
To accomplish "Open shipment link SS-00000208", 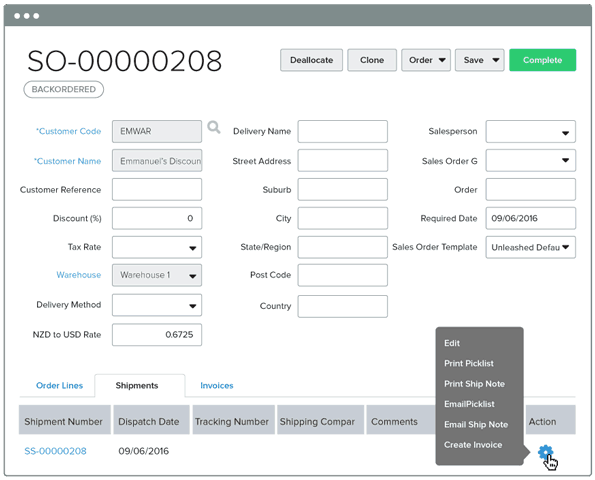I will 55,451.
